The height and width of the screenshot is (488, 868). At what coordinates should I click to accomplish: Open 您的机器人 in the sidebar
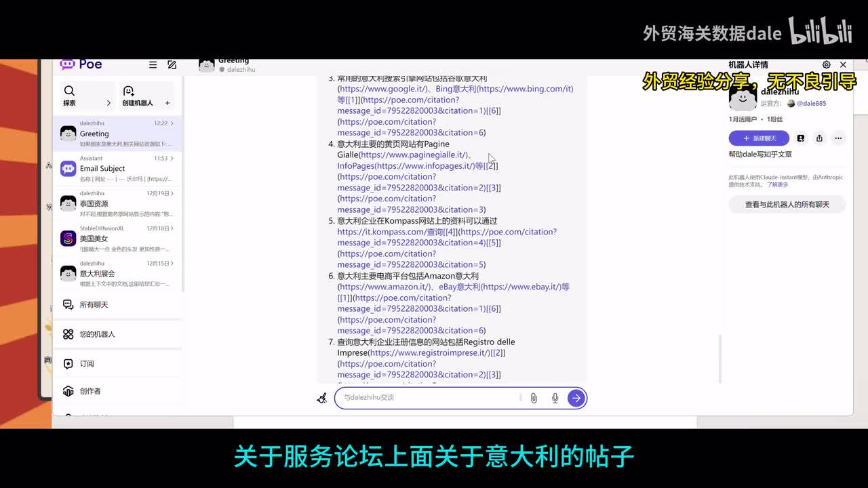pos(97,334)
